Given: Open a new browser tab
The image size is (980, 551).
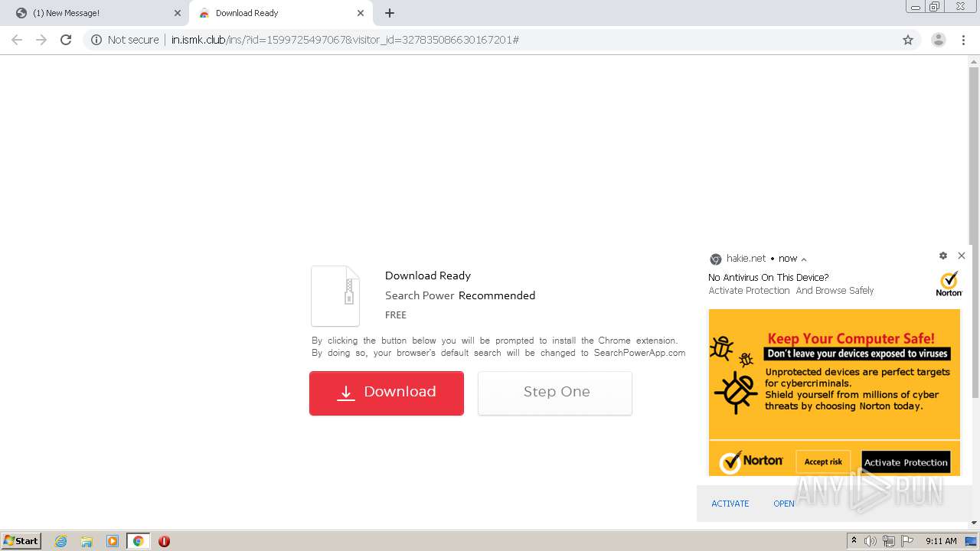Looking at the screenshot, I should click(390, 13).
